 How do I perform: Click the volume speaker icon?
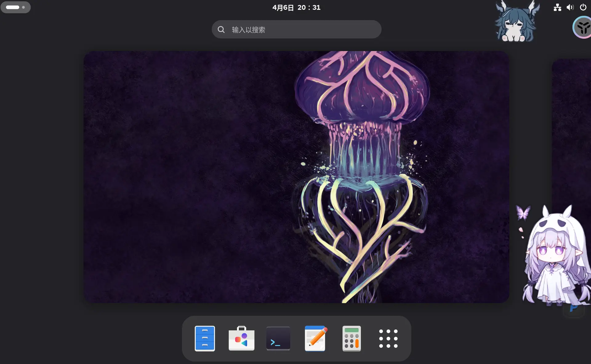pos(570,7)
